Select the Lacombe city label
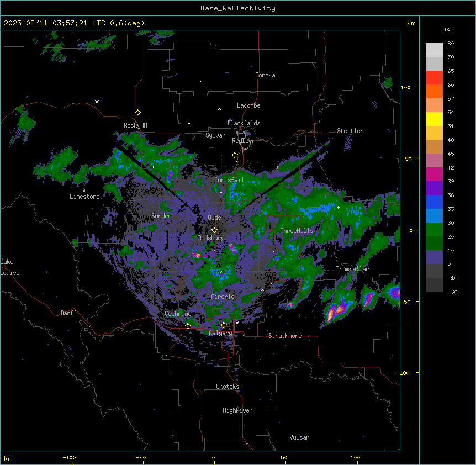Screen dimensions: 476x465 (x=248, y=105)
